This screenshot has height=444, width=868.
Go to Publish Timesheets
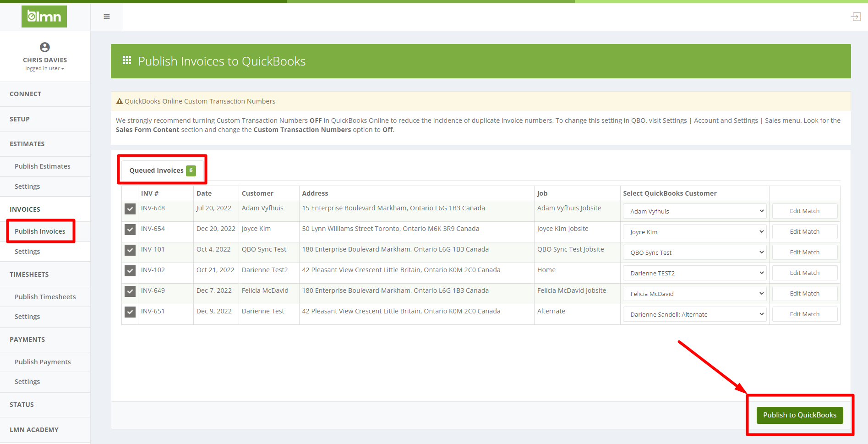tap(45, 297)
